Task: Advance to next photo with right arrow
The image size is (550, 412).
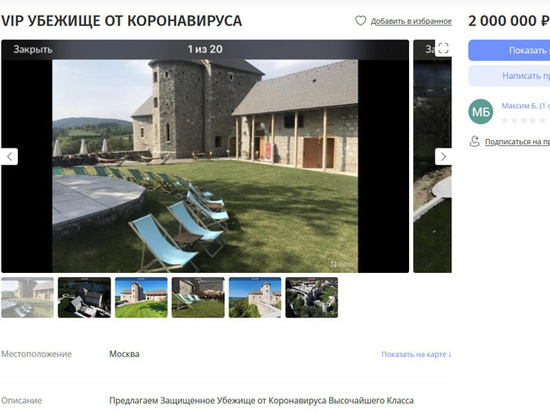Action: point(443,157)
